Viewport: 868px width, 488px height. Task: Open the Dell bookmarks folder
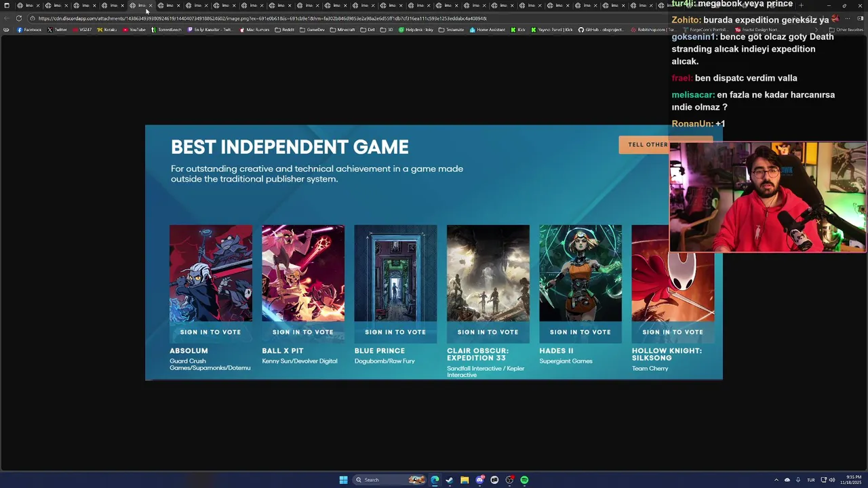tap(368, 30)
